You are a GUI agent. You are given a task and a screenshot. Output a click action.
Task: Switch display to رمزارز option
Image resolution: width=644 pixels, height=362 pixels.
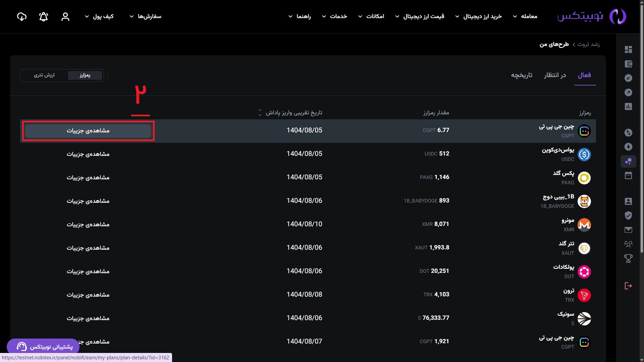pyautogui.click(x=85, y=75)
